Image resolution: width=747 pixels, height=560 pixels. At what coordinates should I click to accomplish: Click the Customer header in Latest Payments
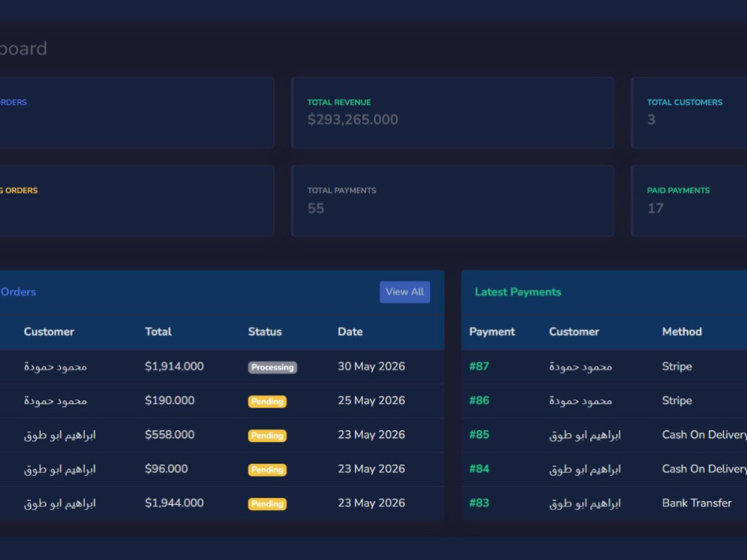coord(574,332)
